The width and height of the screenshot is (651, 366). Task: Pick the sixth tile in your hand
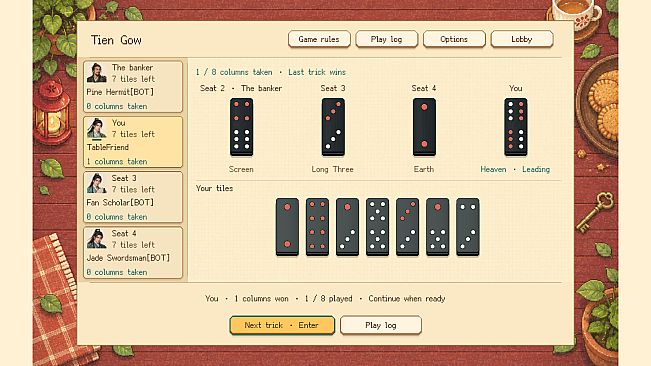(438, 227)
